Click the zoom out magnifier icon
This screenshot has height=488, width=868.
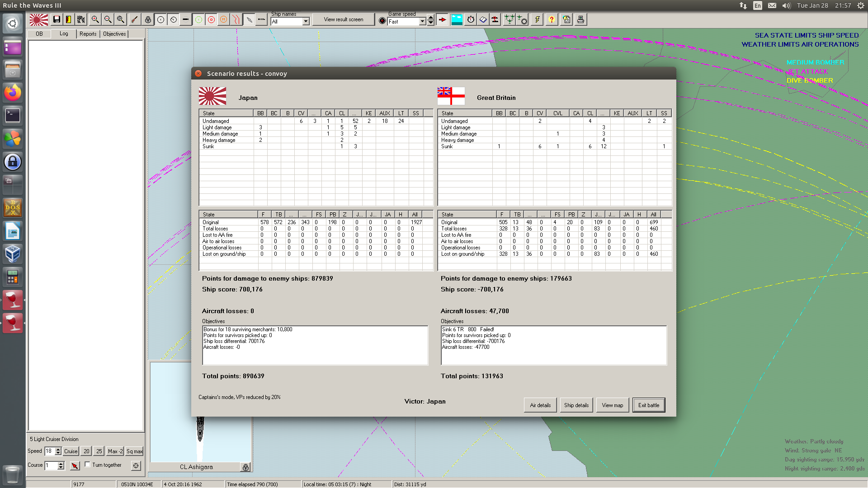point(108,19)
